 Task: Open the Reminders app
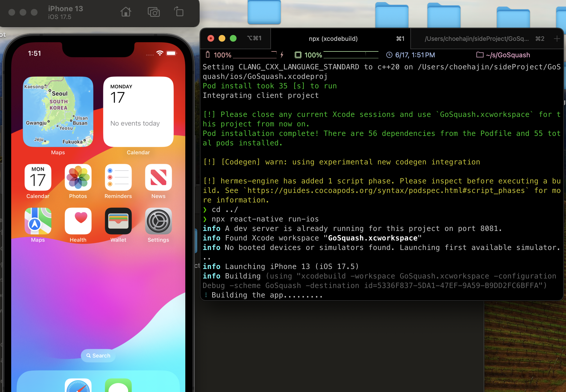click(x=118, y=177)
